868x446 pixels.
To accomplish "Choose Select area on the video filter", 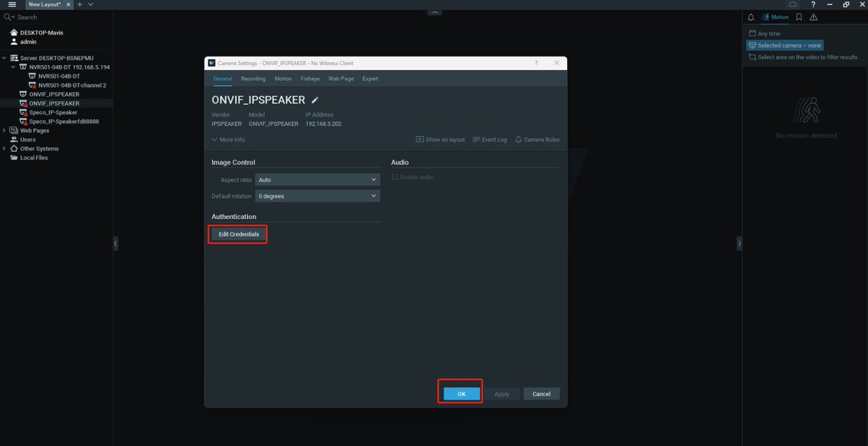I will (803, 56).
